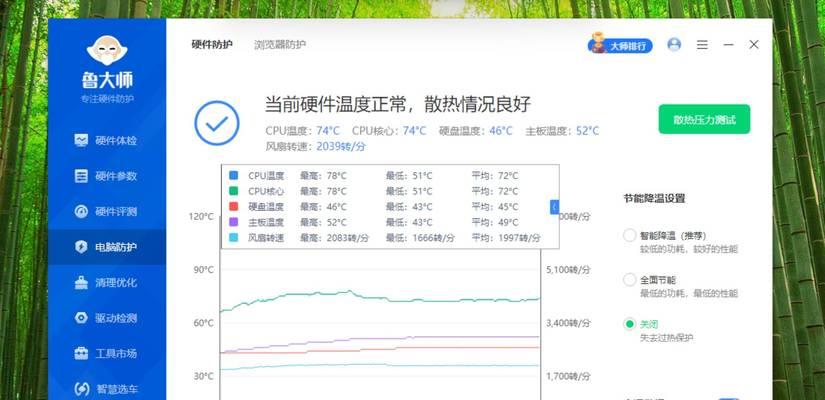Viewport: 825px width, 400px height.
Task: Open 工具市场 in the sidebar
Action: pos(107,353)
